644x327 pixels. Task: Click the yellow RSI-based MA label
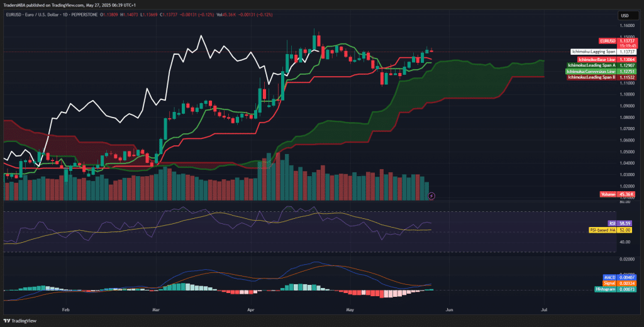click(x=602, y=230)
